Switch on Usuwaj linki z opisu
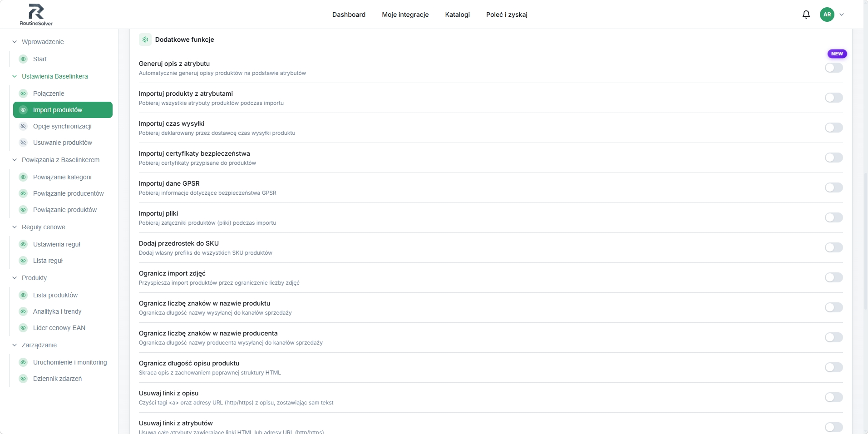Image resolution: width=868 pixels, height=434 pixels. pyautogui.click(x=833, y=397)
